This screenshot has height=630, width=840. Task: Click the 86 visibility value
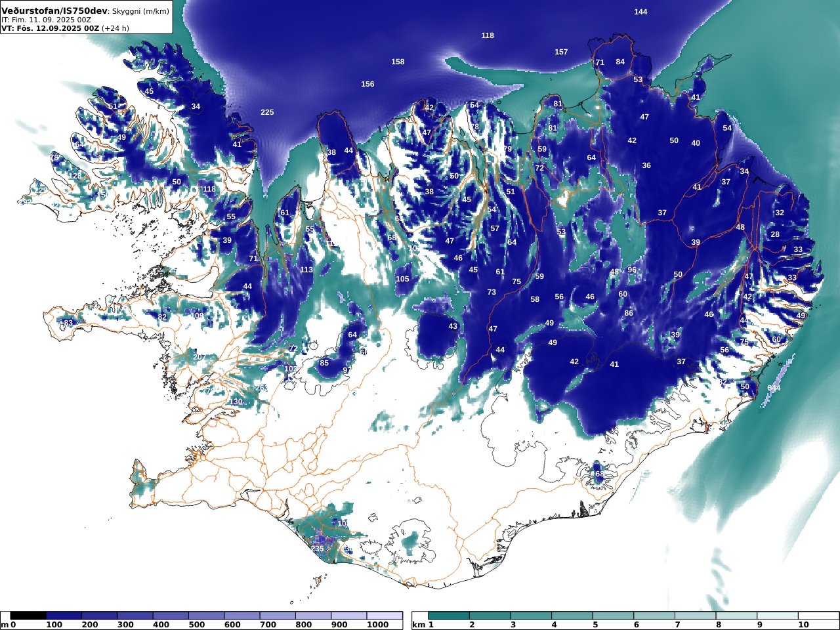(x=629, y=313)
